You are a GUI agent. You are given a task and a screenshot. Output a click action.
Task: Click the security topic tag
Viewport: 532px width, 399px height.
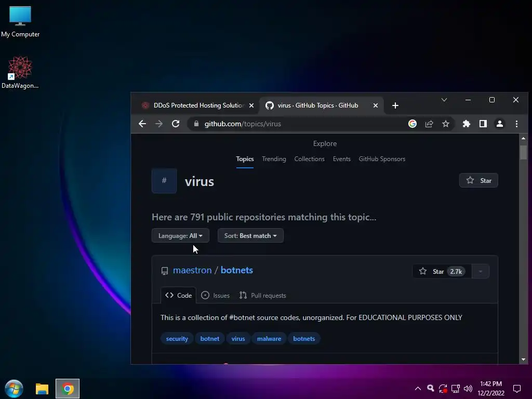[x=177, y=339]
